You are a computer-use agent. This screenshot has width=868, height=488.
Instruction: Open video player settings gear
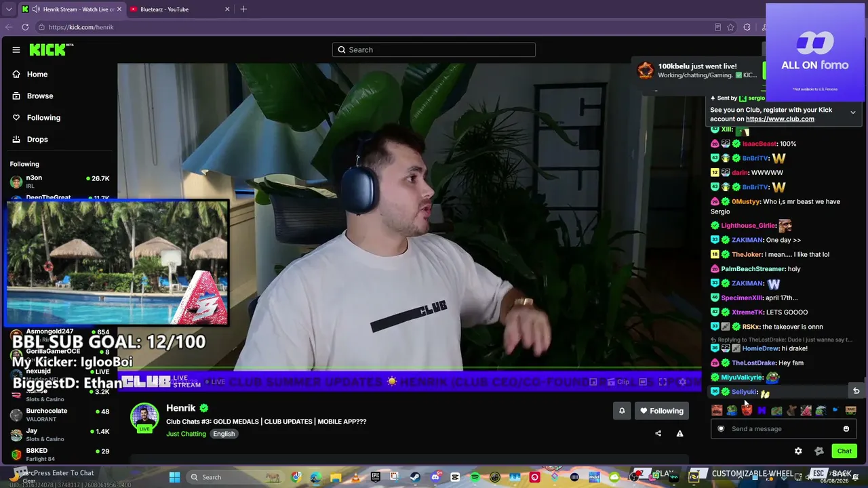(x=682, y=382)
